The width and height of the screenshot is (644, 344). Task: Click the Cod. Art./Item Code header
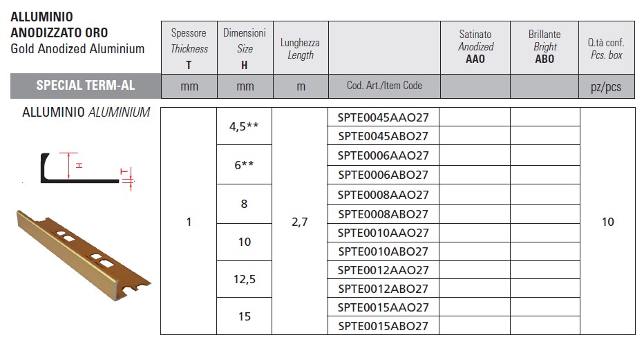click(384, 86)
